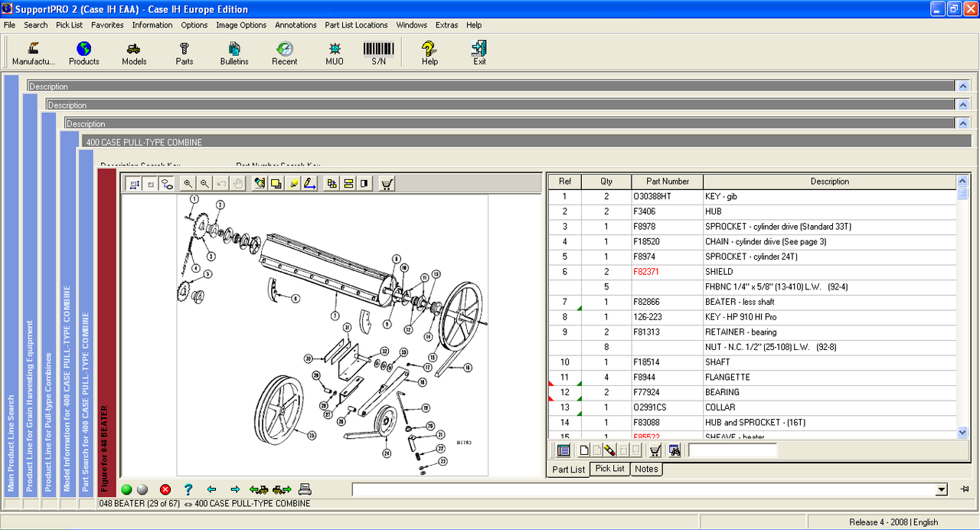980x530 pixels.
Task: Open the Part List Locations menu
Action: (x=356, y=25)
